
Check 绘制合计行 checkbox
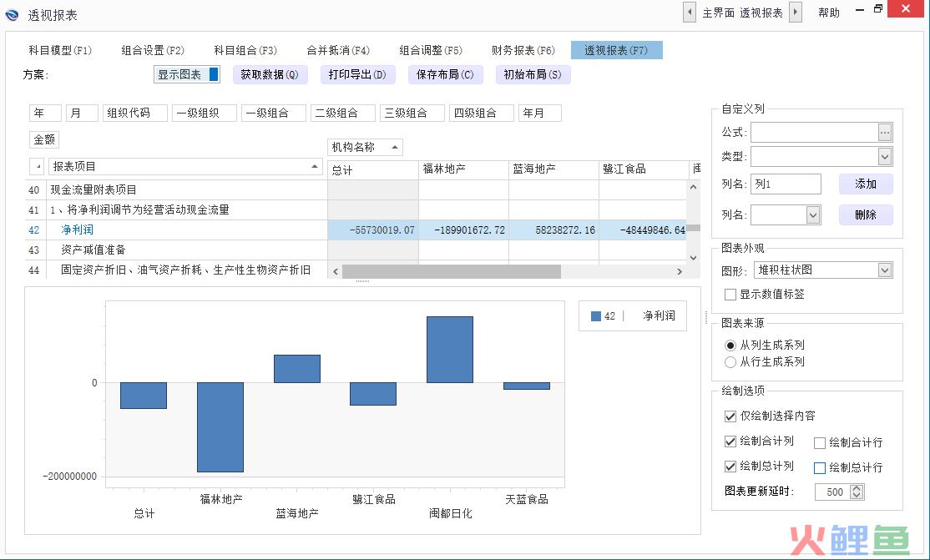[820, 443]
